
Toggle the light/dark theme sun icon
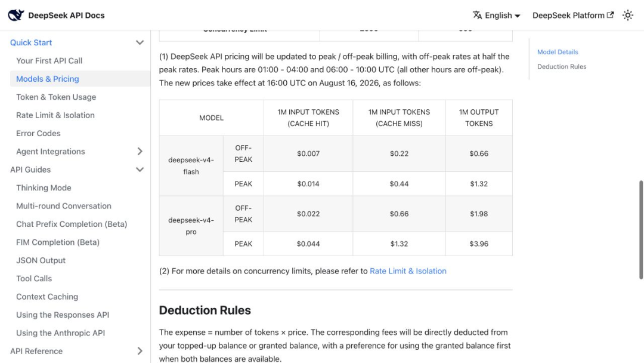point(627,15)
